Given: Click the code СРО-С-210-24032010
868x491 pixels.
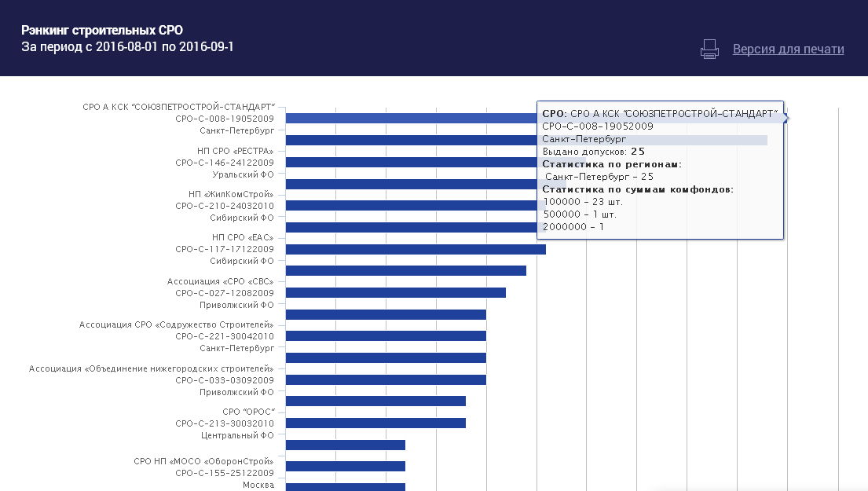Looking at the screenshot, I should [225, 206].
